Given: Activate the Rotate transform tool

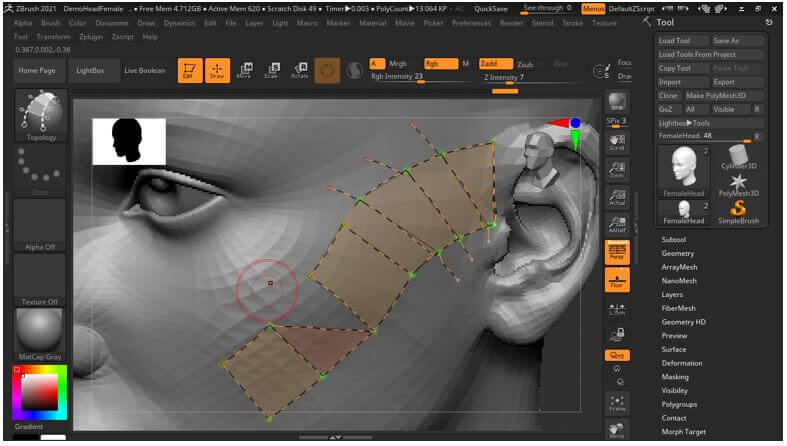Looking at the screenshot, I should [300, 70].
